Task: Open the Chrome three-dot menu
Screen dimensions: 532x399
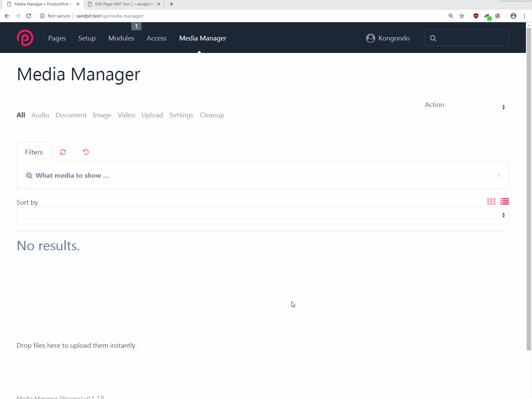Action: 524,16
